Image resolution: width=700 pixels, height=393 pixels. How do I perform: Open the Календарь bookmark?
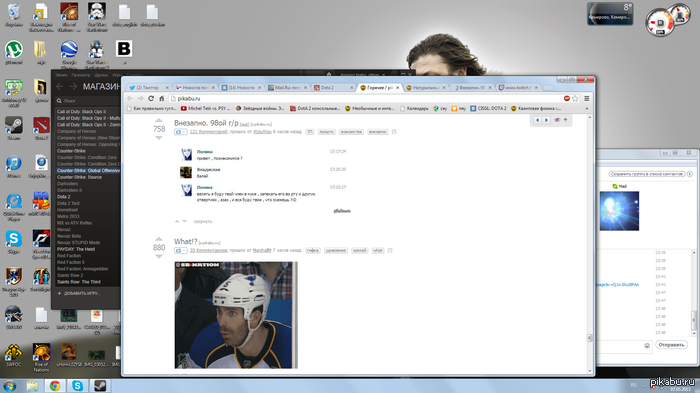[x=414, y=109]
